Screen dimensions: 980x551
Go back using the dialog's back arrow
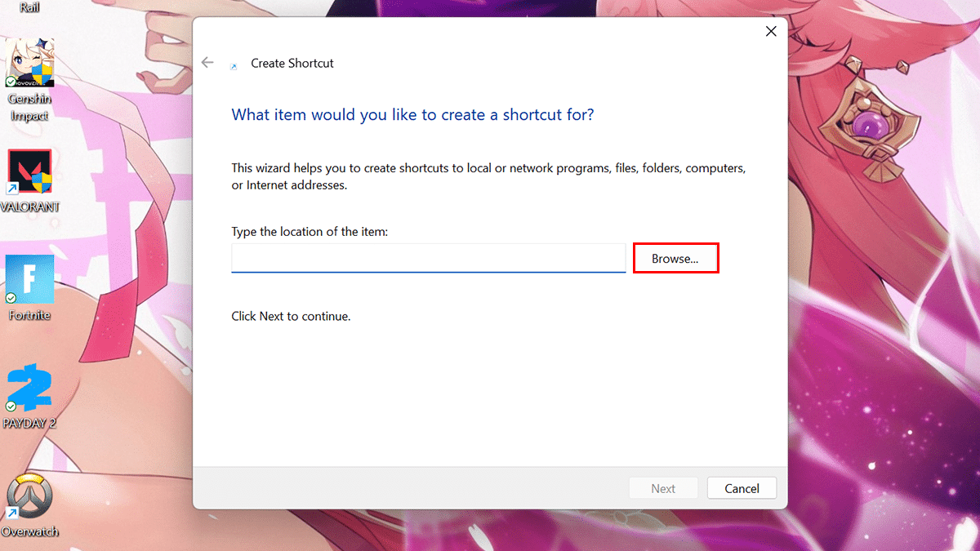tap(207, 63)
